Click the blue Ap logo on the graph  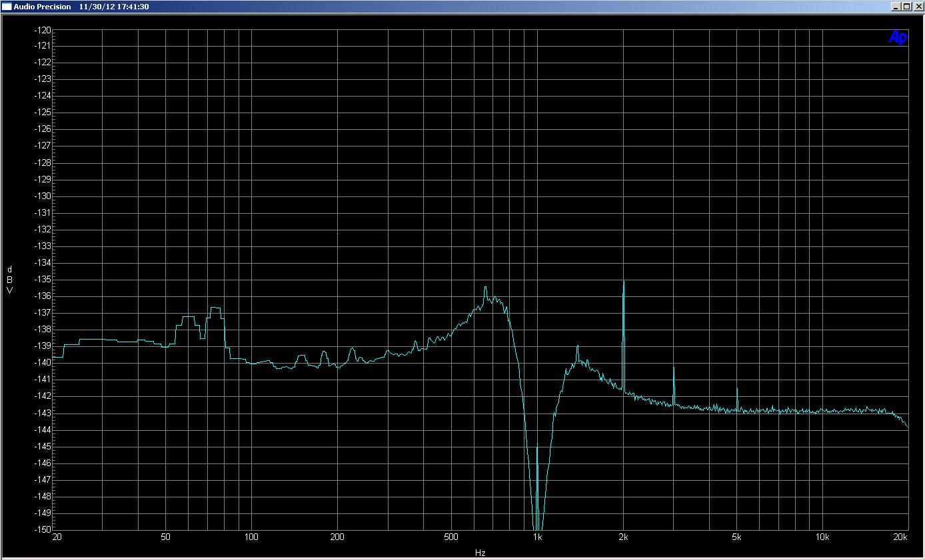click(x=897, y=38)
